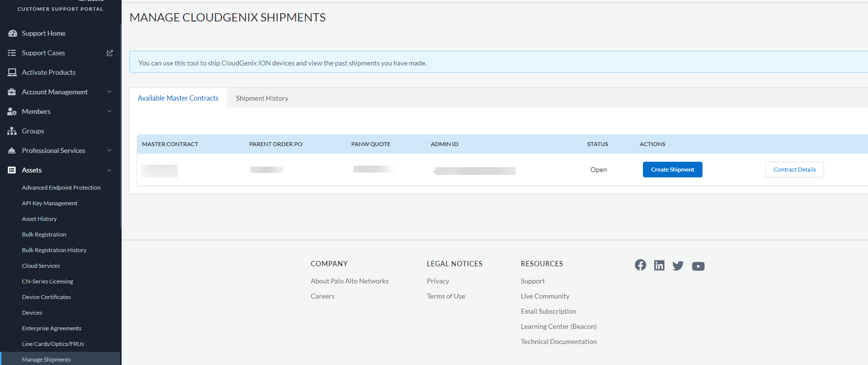Open the Technical Documentation footer link
This screenshot has height=365, width=868.
(558, 342)
